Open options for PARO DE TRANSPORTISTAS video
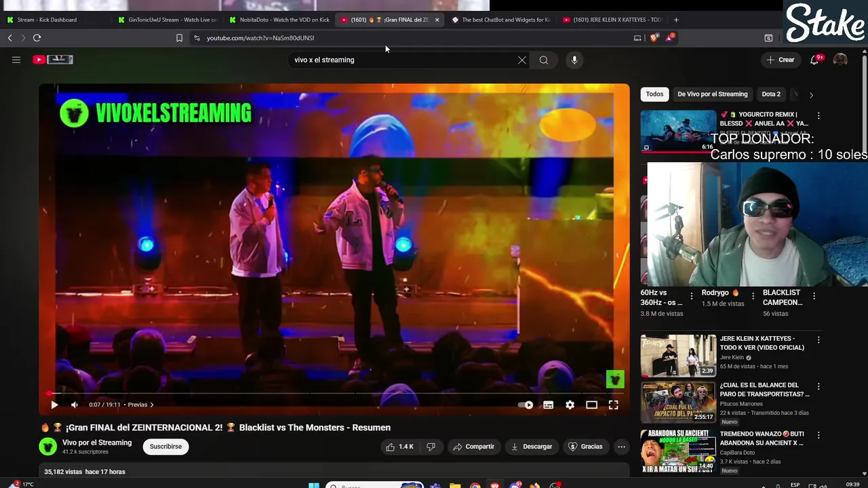This screenshot has height=488, width=868. pyautogui.click(x=818, y=386)
